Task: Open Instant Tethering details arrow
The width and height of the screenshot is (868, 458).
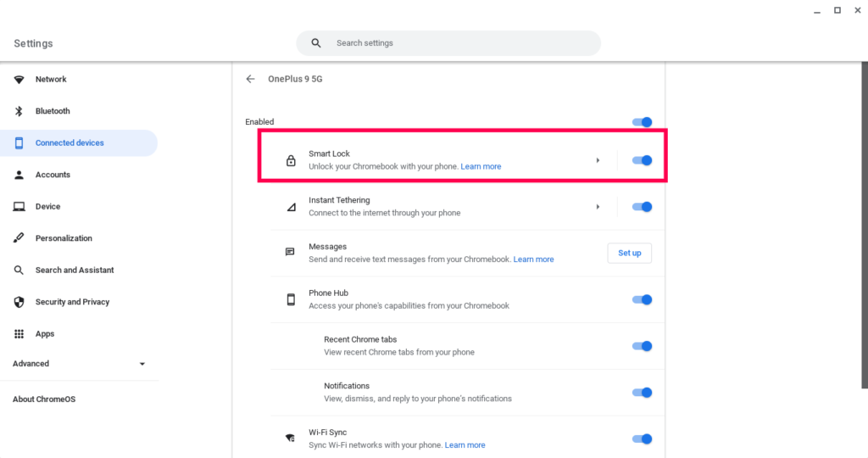Action: (x=598, y=207)
